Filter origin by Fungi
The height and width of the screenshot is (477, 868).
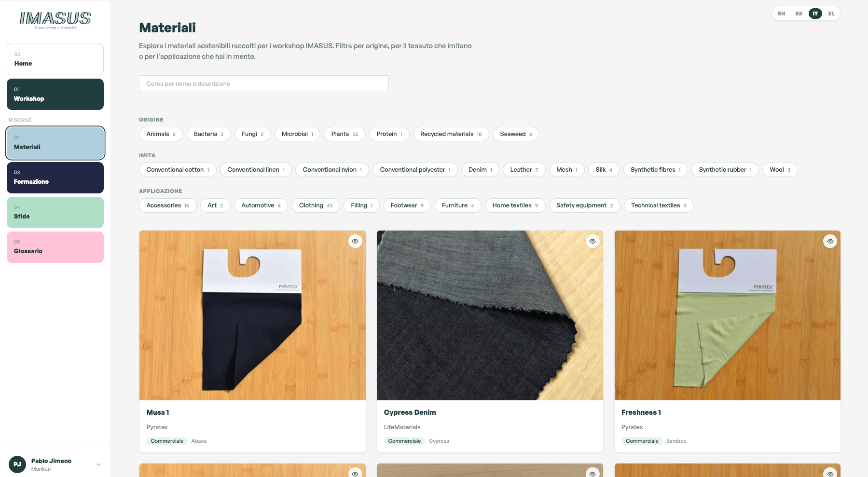(252, 134)
